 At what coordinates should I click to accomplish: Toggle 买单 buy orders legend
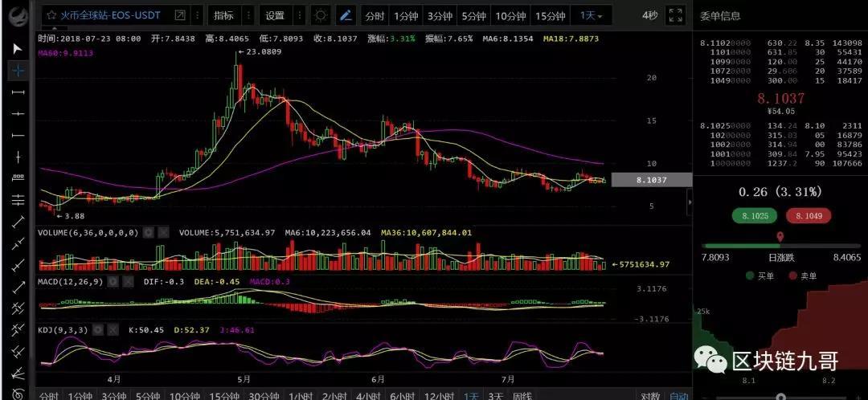pos(760,276)
